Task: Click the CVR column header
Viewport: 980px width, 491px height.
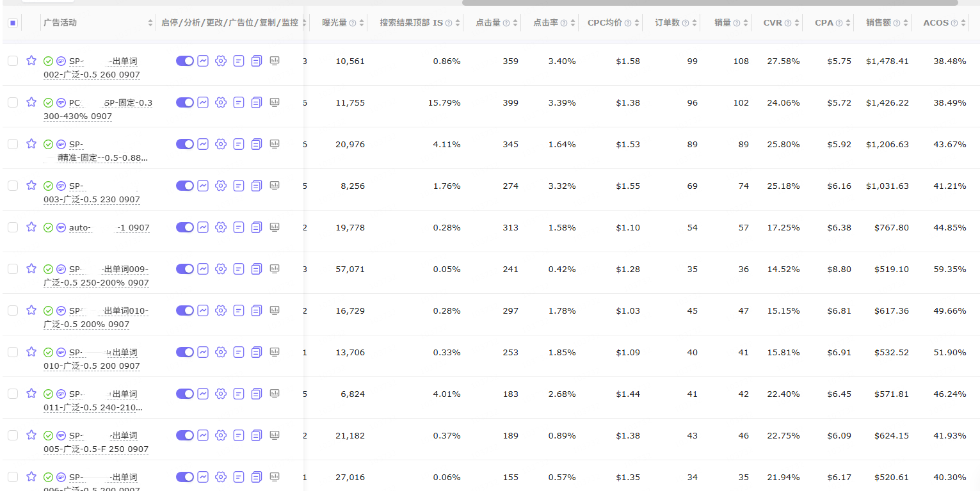Action: 773,23
